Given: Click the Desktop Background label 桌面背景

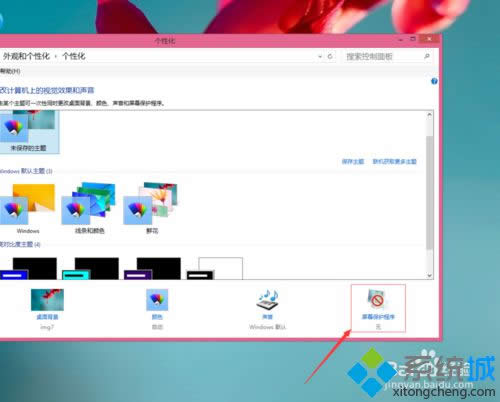Looking at the screenshot, I should pyautogui.click(x=47, y=317).
